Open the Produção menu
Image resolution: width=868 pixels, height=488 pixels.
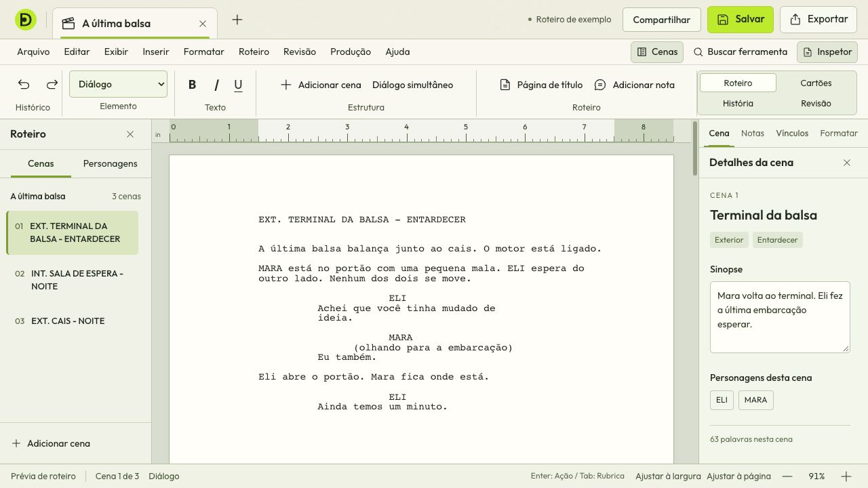(351, 52)
